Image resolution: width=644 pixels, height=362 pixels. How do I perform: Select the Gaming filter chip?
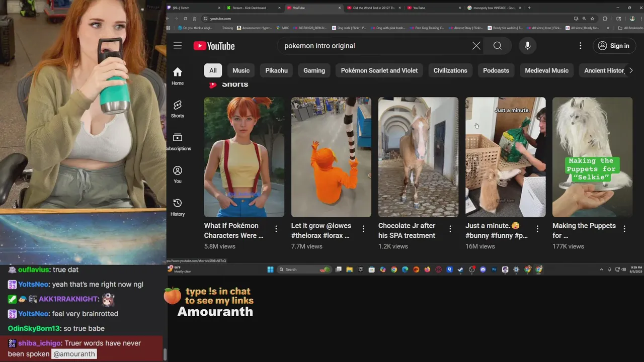[x=314, y=70]
